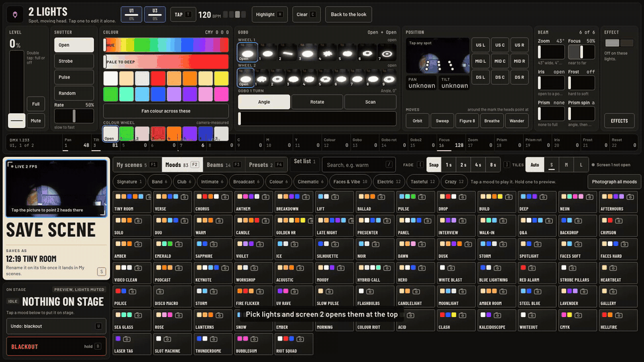Pick the purple swatch on the Colour Wheel
The width and height of the screenshot is (644, 362).
tap(190, 133)
